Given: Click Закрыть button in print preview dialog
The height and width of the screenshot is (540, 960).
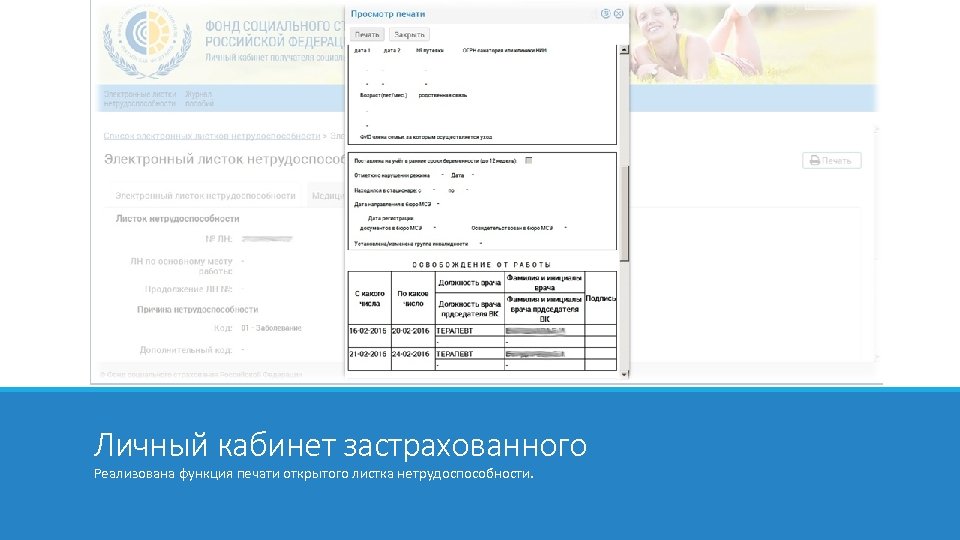Looking at the screenshot, I should [409, 35].
